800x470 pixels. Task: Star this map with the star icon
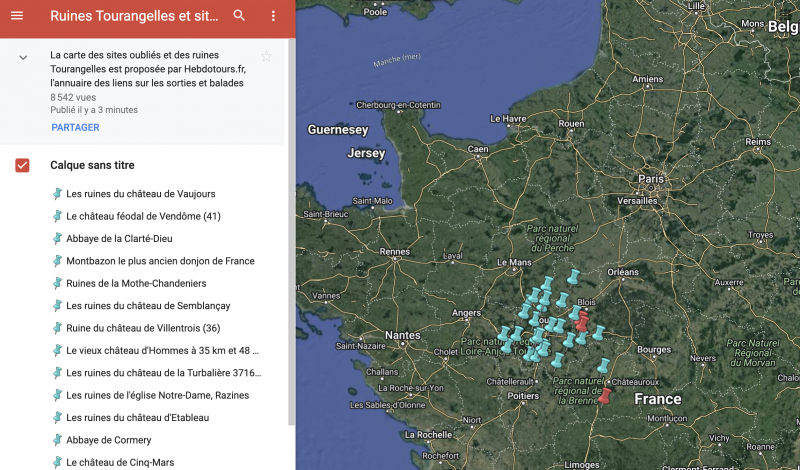coord(266,57)
